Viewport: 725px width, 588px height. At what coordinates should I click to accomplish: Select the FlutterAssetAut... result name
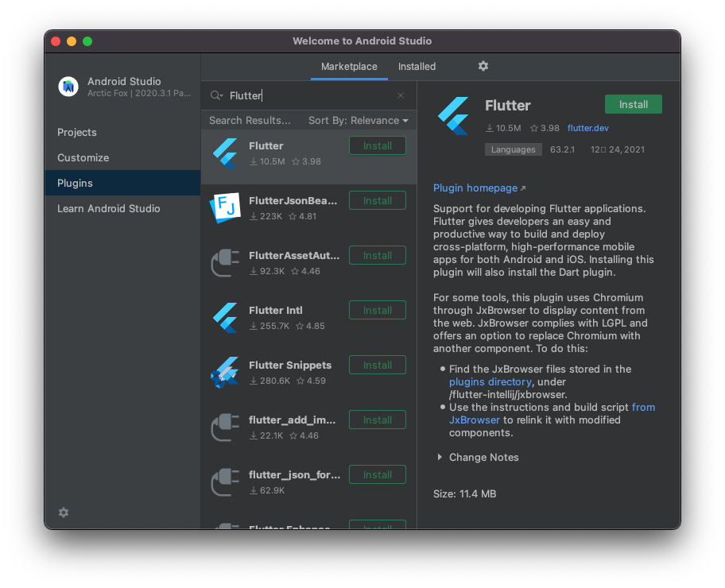tap(294, 256)
